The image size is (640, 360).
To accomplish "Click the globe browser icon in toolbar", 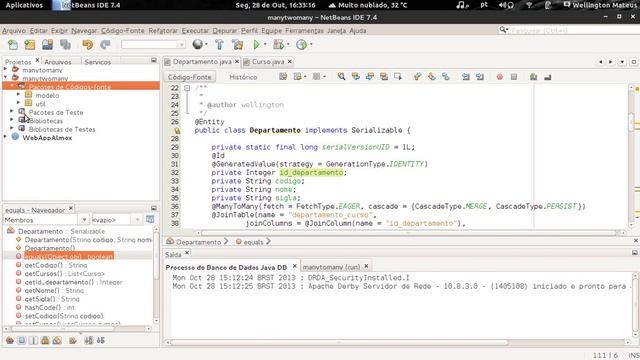I will (x=198, y=44).
